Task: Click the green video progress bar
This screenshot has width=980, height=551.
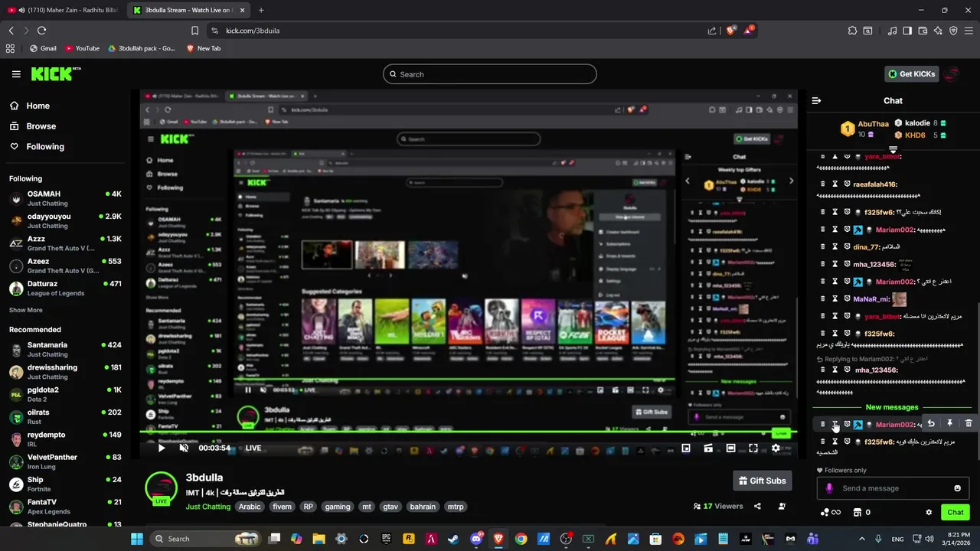Action: pos(468,432)
